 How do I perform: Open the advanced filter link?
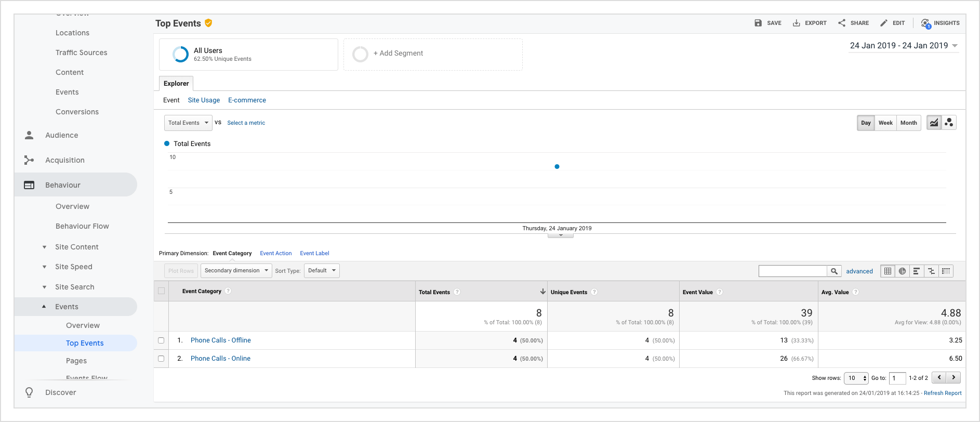(859, 271)
